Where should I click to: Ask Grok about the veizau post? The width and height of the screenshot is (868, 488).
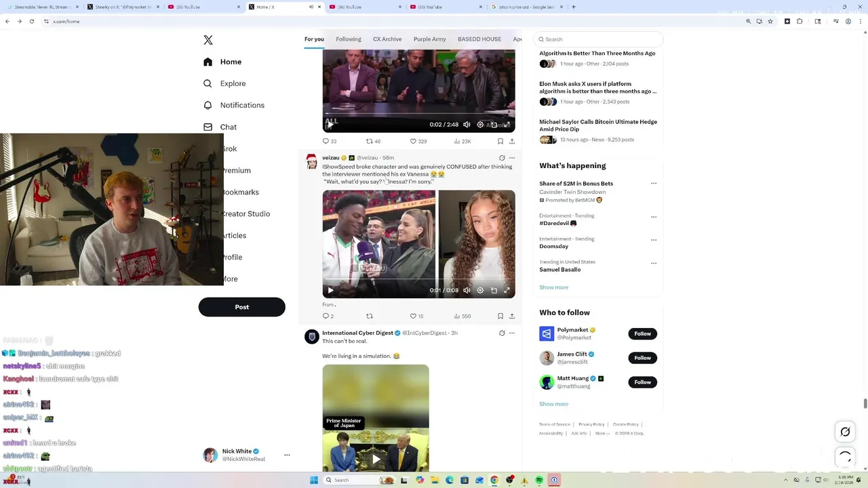(x=502, y=158)
